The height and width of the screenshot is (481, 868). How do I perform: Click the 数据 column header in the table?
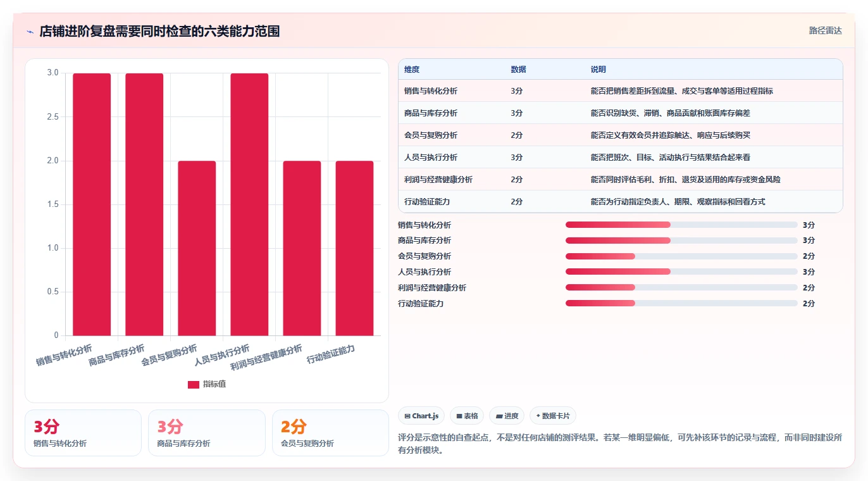[518, 69]
